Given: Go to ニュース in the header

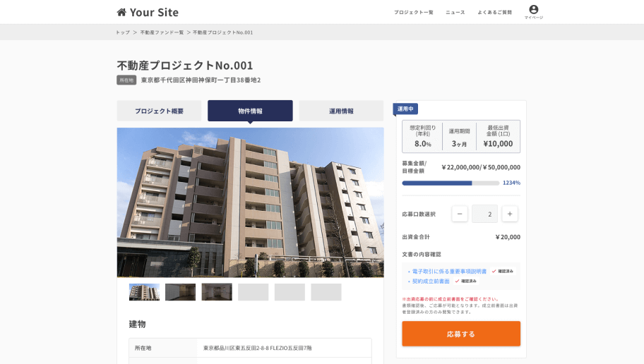Looking at the screenshot, I should click(455, 12).
